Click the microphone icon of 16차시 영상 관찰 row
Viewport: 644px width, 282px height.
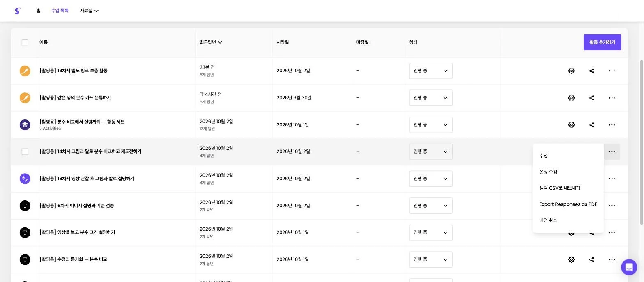pyautogui.click(x=25, y=179)
